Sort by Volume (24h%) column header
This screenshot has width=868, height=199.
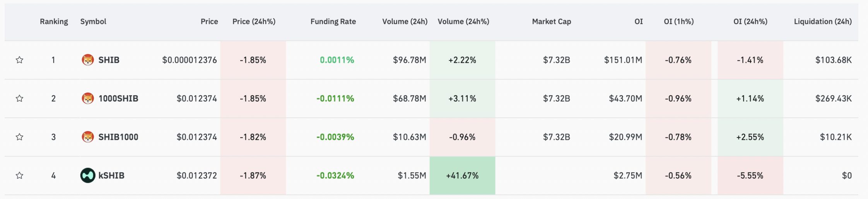pos(463,22)
